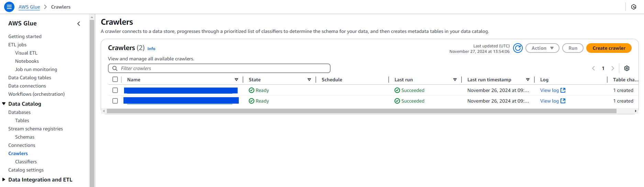This screenshot has height=187, width=644.
Task: Open the Info link next to Crawlers
Action: click(x=151, y=49)
